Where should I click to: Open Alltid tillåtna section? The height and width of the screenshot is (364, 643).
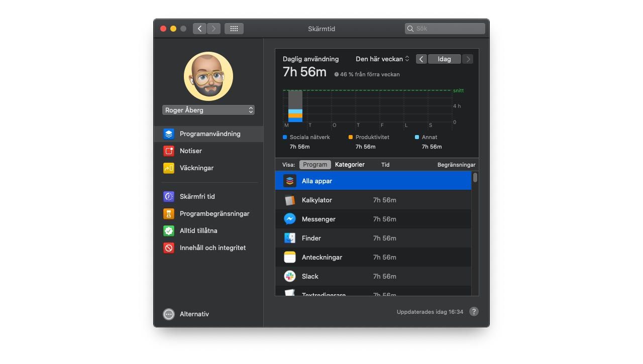[198, 231]
